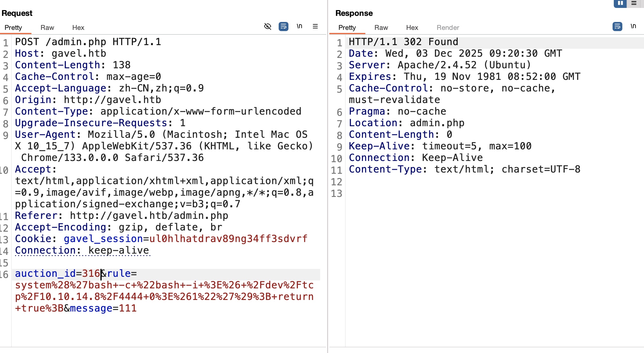The width and height of the screenshot is (644, 353).
Task: Show non-printable characters in Request panel
Action: coord(299,27)
